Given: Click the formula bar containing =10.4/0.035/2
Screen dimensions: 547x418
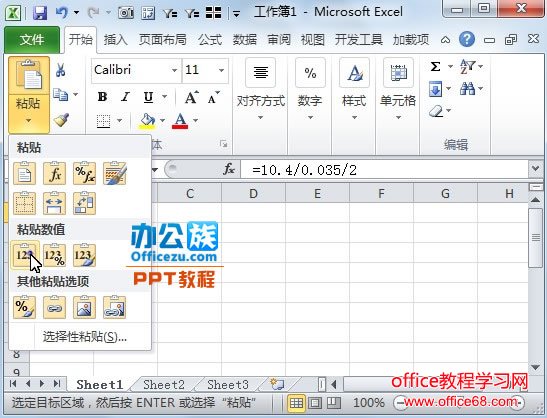Looking at the screenshot, I should coord(385,170).
